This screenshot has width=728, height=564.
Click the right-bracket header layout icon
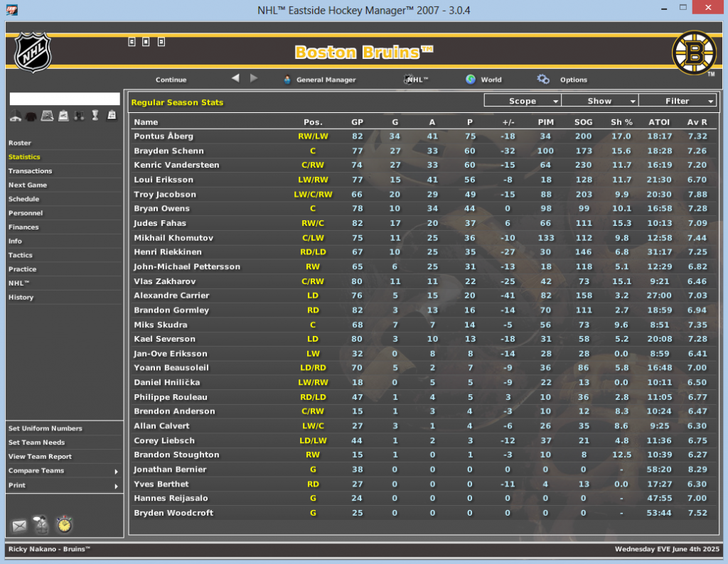(161, 42)
